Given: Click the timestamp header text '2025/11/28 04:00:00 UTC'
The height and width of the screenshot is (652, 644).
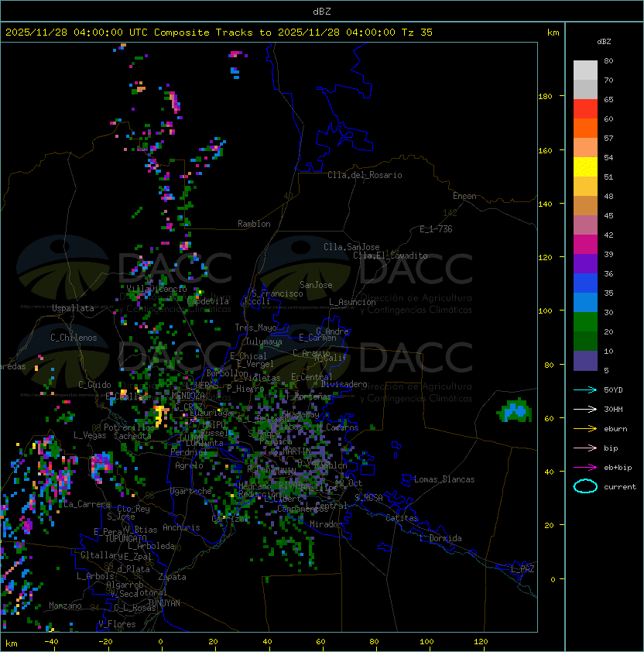Looking at the screenshot, I should 76,33.
